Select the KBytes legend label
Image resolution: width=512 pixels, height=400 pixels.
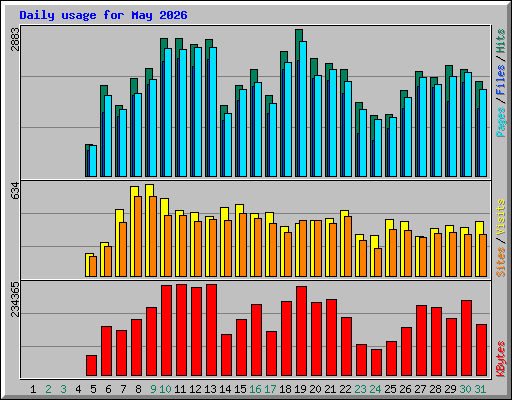(501, 359)
